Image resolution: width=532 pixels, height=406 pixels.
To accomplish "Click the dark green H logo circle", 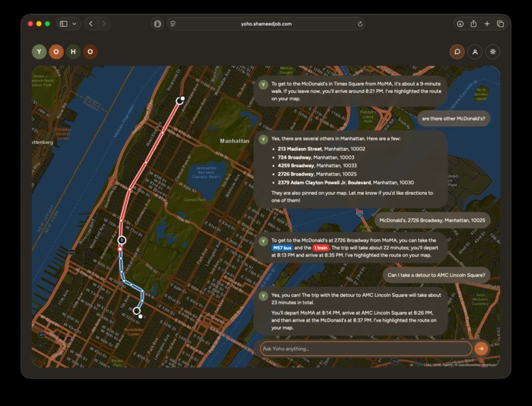I will coord(73,52).
